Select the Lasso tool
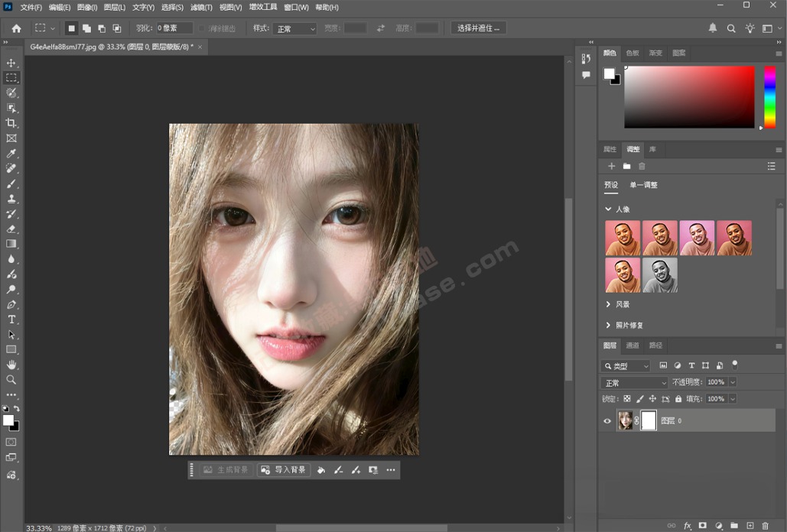787x532 pixels. coord(11,92)
